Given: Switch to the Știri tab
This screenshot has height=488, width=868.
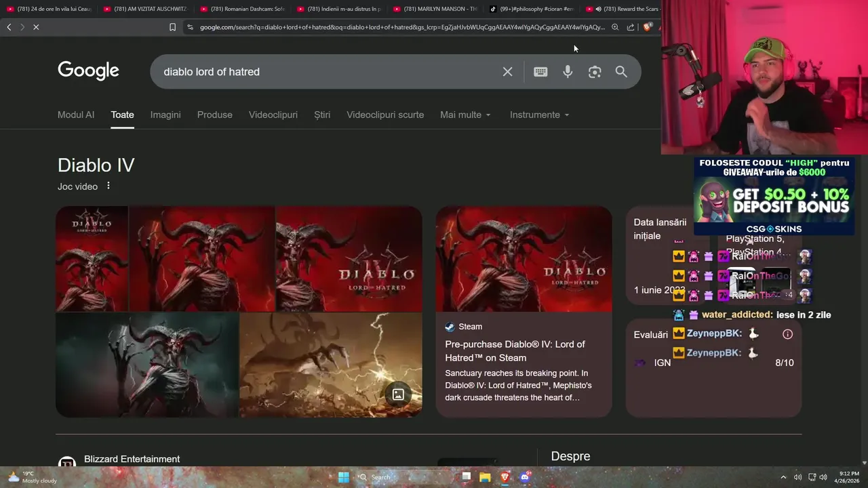Looking at the screenshot, I should (322, 115).
